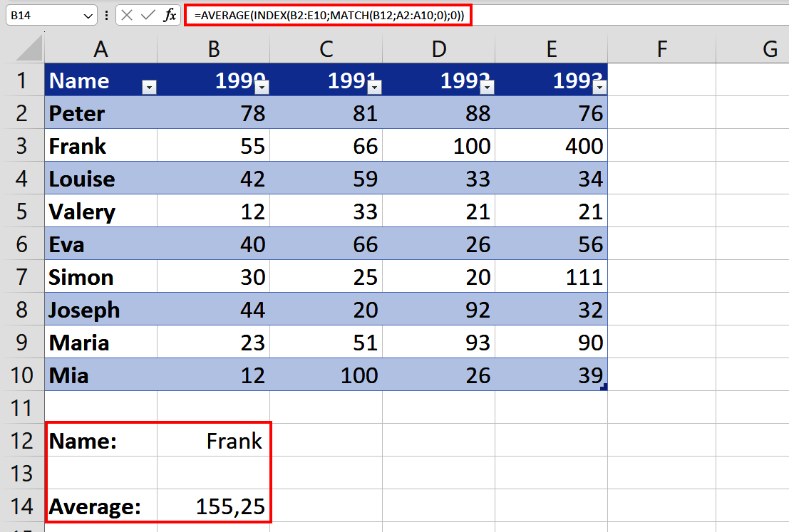Open the 1992 column filter dropdown
This screenshot has height=532, width=789.
(x=487, y=87)
